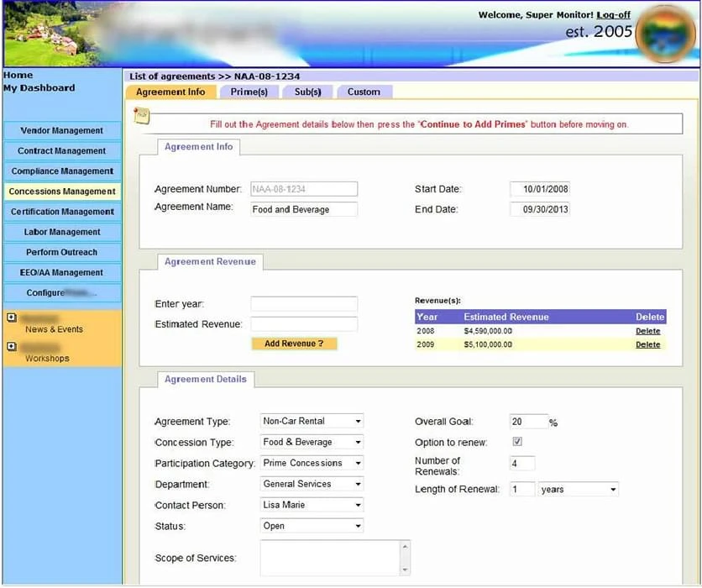The image size is (702, 588).
Task: Focus the Agreement Number field
Action: (304, 189)
